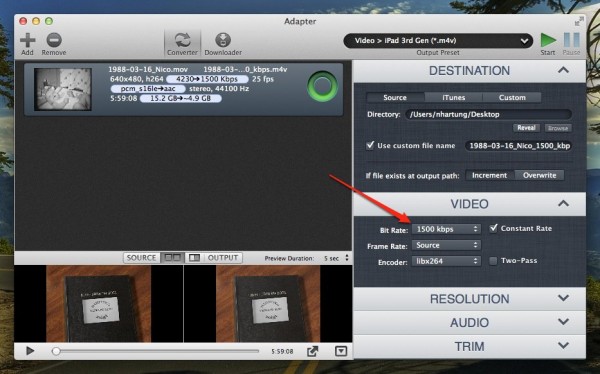Change Preview Duration stepper
This screenshot has width=600, height=374.
[347, 258]
